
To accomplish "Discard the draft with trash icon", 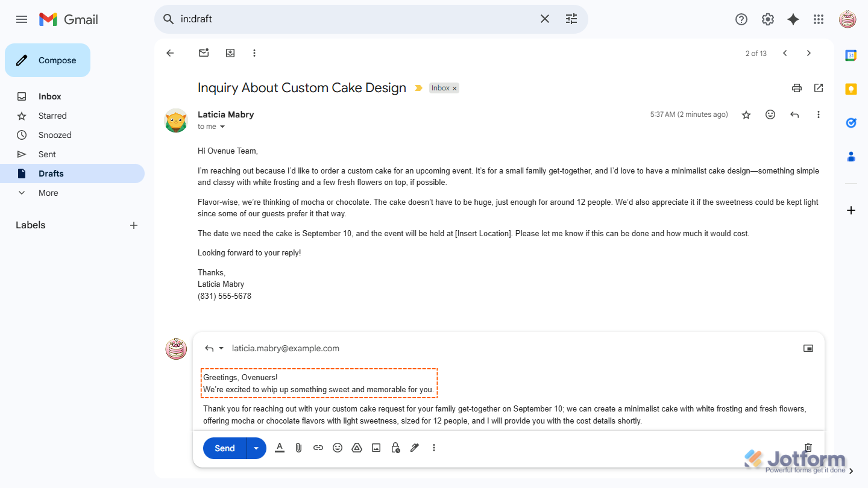I will coord(808,448).
